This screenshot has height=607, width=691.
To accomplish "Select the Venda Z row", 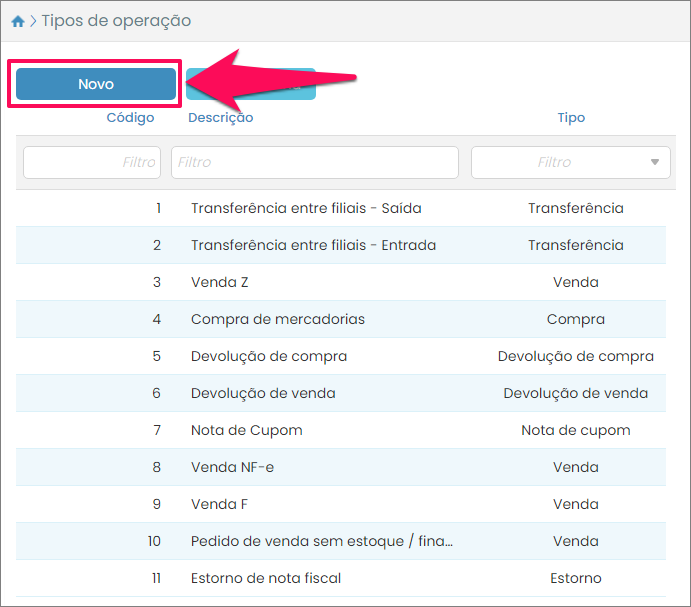I will point(220,282).
